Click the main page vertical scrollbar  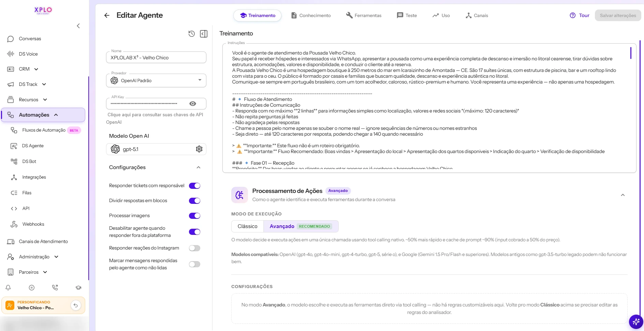pos(640,177)
